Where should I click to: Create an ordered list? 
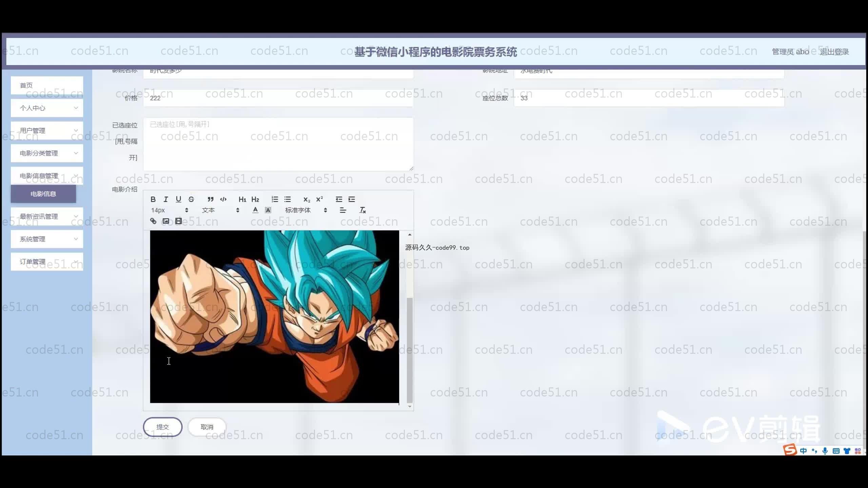click(x=275, y=199)
